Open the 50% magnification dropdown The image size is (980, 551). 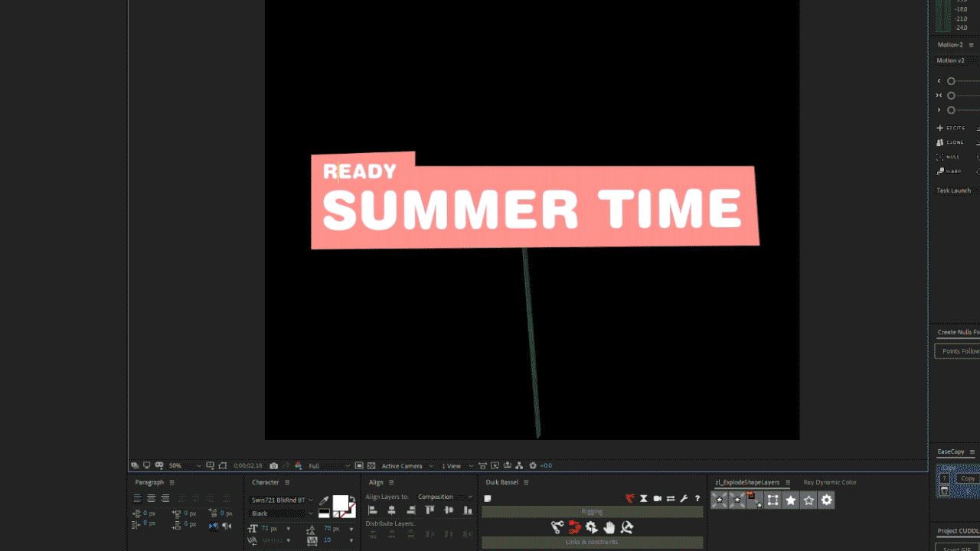point(185,465)
